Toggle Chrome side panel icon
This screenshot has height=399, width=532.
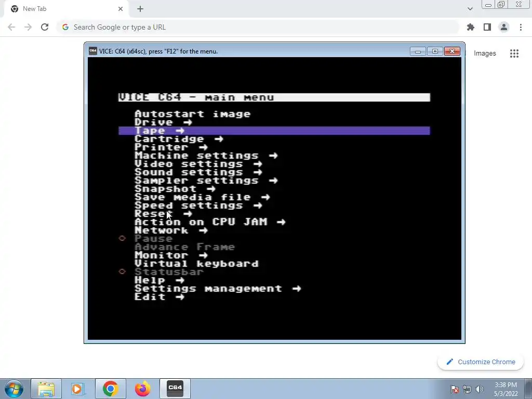click(487, 27)
